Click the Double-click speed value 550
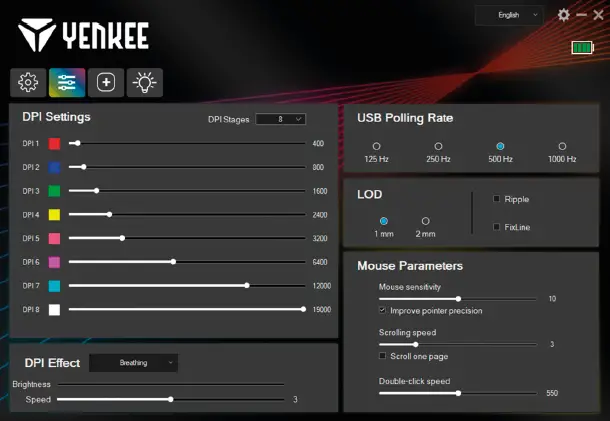 pos(552,393)
